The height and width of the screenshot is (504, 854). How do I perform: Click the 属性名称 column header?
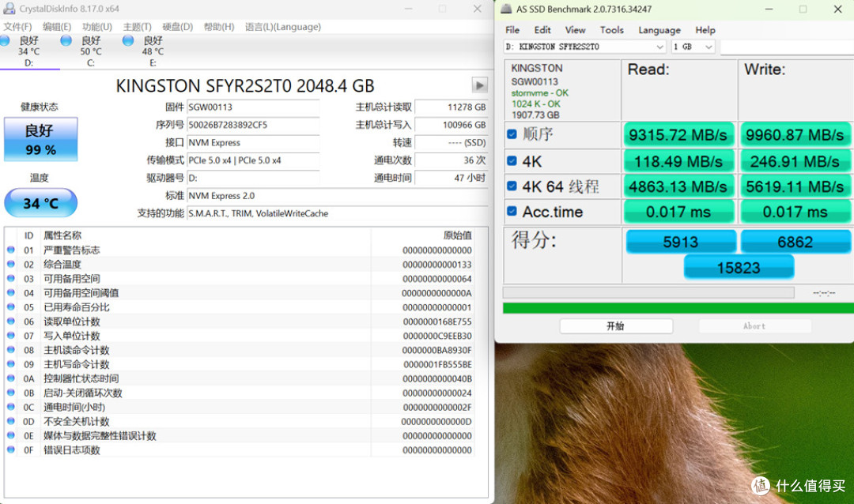click(x=62, y=235)
